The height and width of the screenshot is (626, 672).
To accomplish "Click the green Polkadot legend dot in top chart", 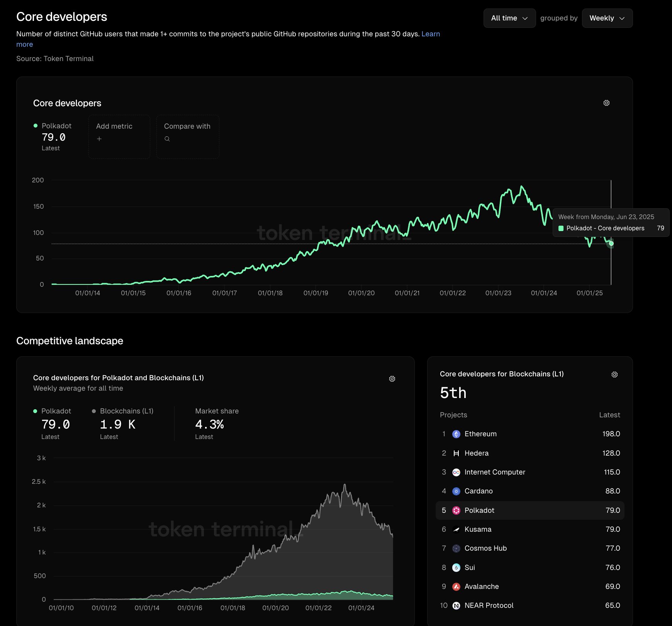I will coord(36,126).
